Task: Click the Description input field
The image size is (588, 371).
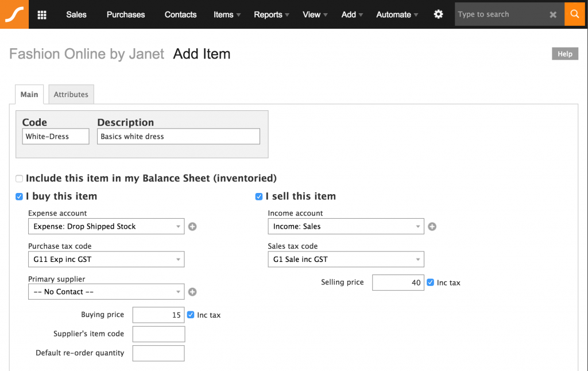Action: point(179,136)
